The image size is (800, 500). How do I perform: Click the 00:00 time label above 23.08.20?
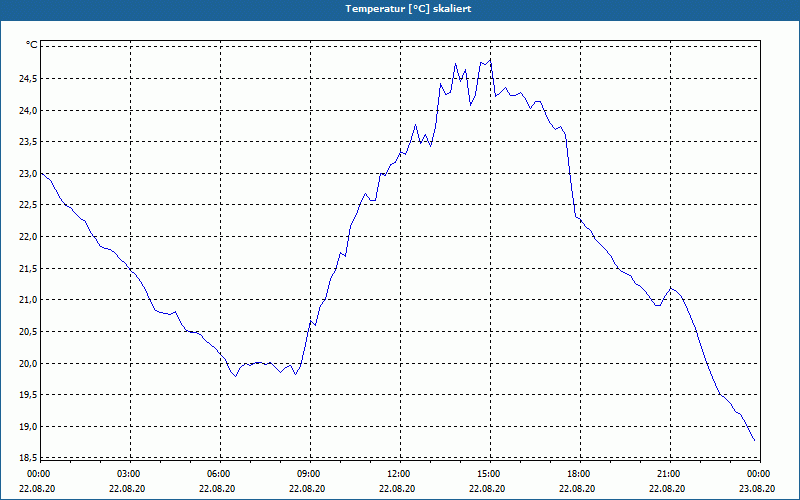[758, 474]
